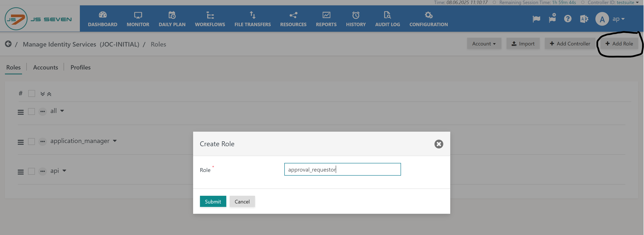Open the Audit Log document icon
This screenshot has height=235, width=644.
[x=387, y=15]
